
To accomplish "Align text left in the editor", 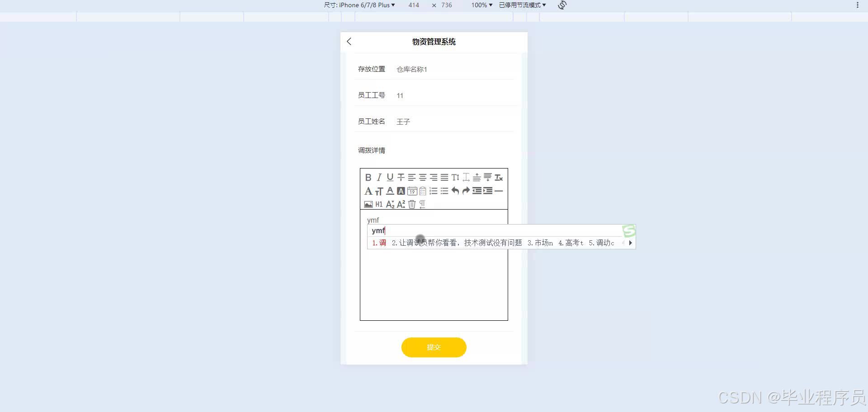I will point(411,178).
